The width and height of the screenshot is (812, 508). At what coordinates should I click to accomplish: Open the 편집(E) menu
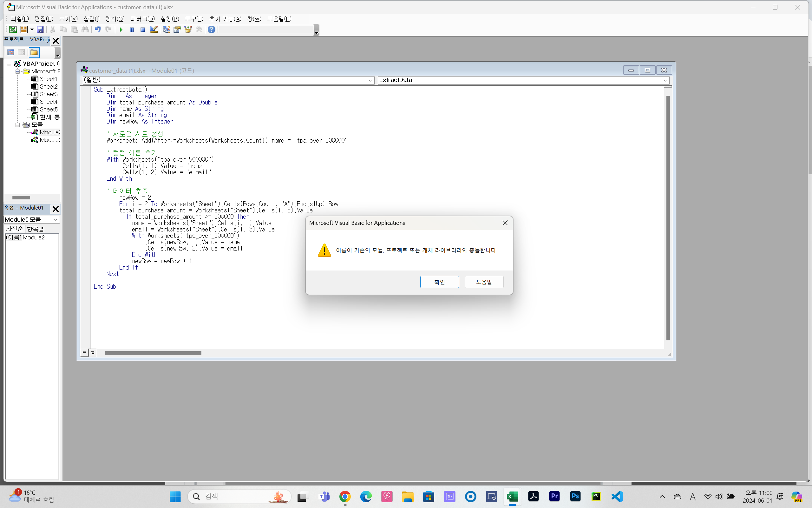pos(44,19)
